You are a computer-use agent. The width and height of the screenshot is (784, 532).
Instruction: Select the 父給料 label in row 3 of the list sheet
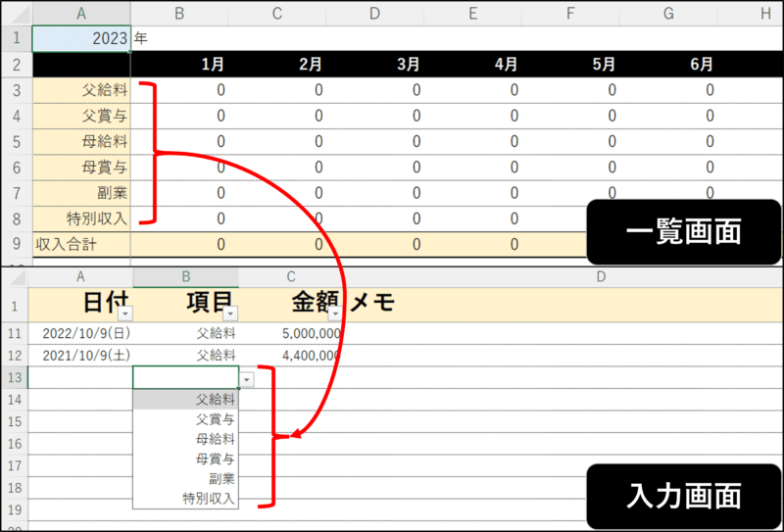pyautogui.click(x=81, y=90)
